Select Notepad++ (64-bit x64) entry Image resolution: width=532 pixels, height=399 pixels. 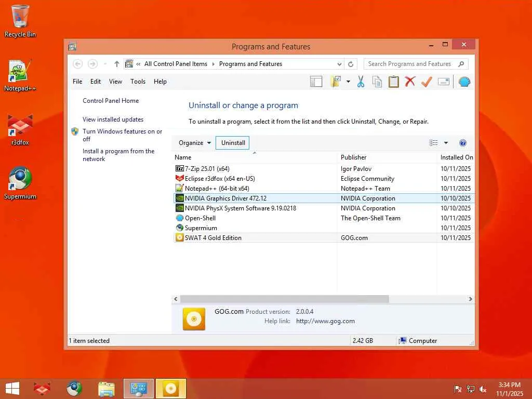coord(324,188)
